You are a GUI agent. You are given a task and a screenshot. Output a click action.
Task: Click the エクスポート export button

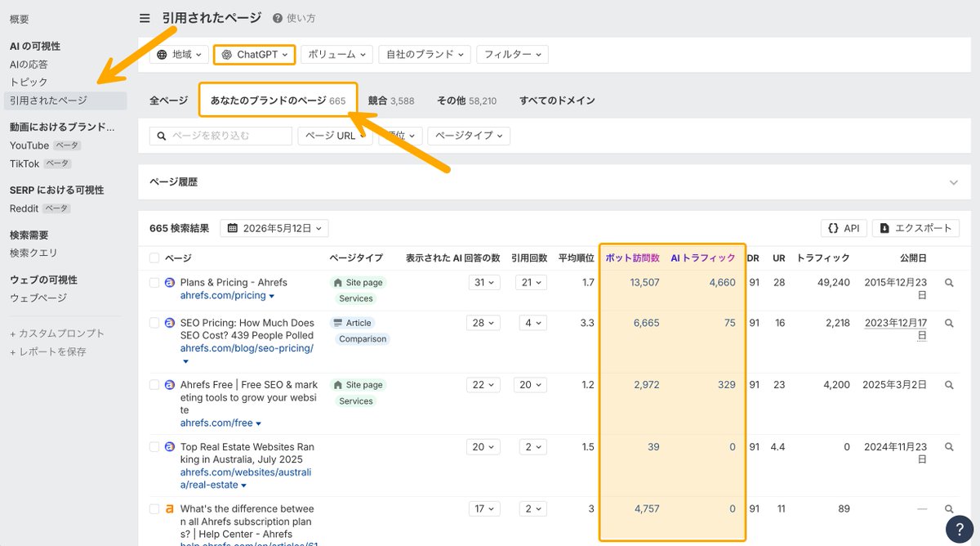(x=915, y=229)
